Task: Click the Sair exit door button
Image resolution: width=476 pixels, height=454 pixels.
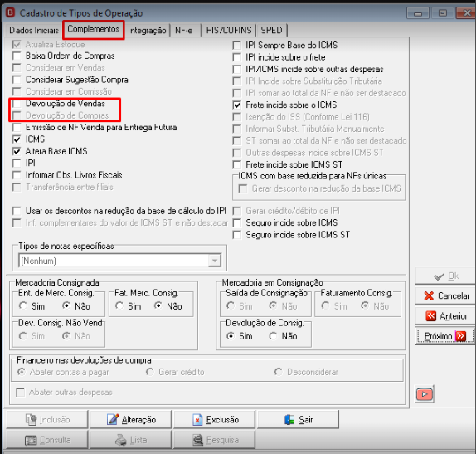Action: point(298,419)
